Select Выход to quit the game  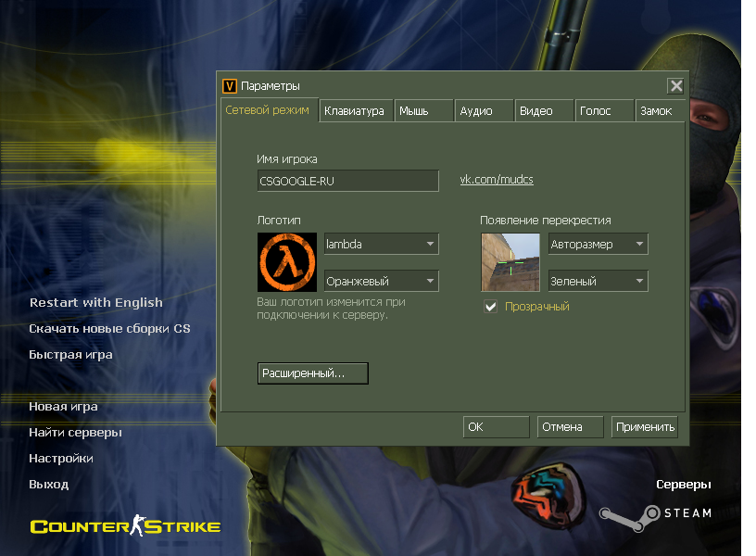click(x=49, y=484)
